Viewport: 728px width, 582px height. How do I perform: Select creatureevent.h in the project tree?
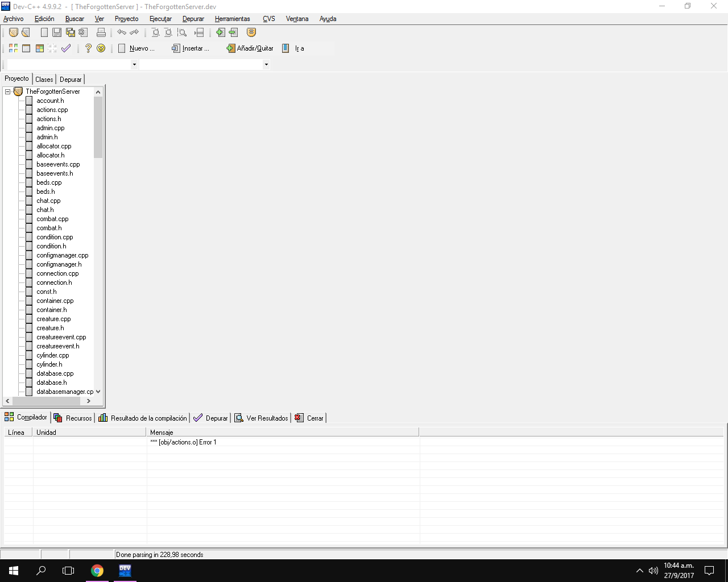coord(58,346)
